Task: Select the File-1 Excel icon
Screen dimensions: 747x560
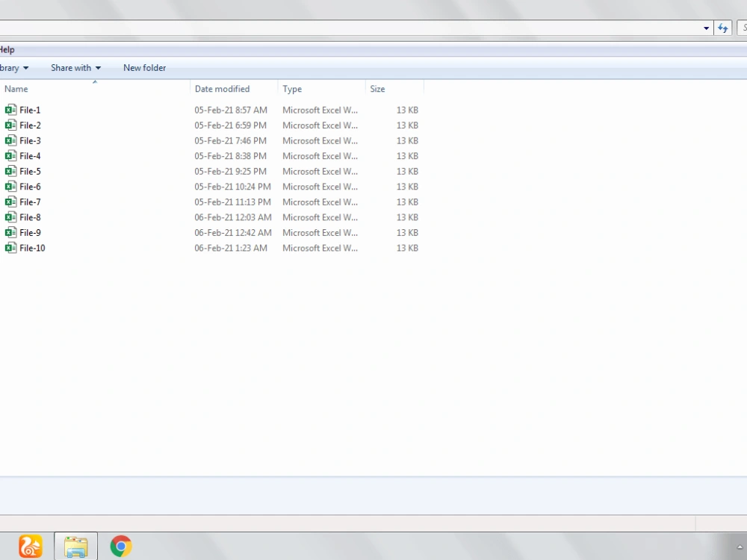Action: click(x=10, y=110)
